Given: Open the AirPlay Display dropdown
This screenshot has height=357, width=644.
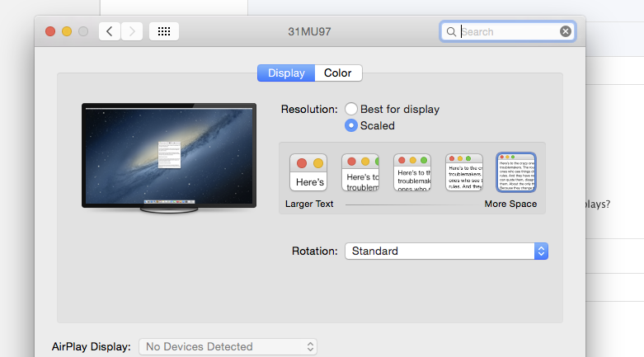Looking at the screenshot, I should pyautogui.click(x=228, y=347).
